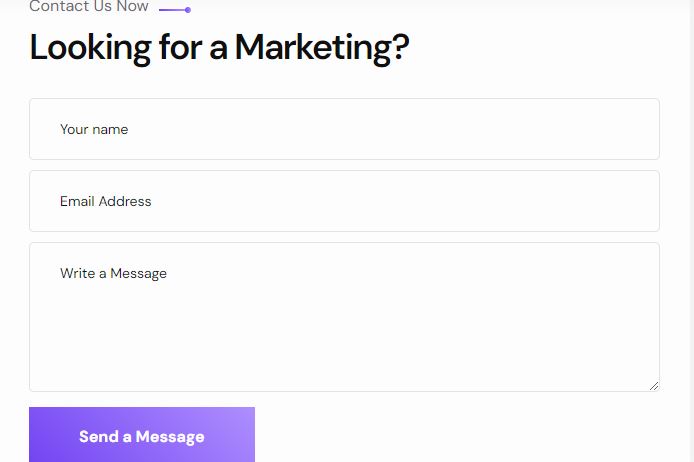Click inside the Email Address field

click(x=344, y=201)
